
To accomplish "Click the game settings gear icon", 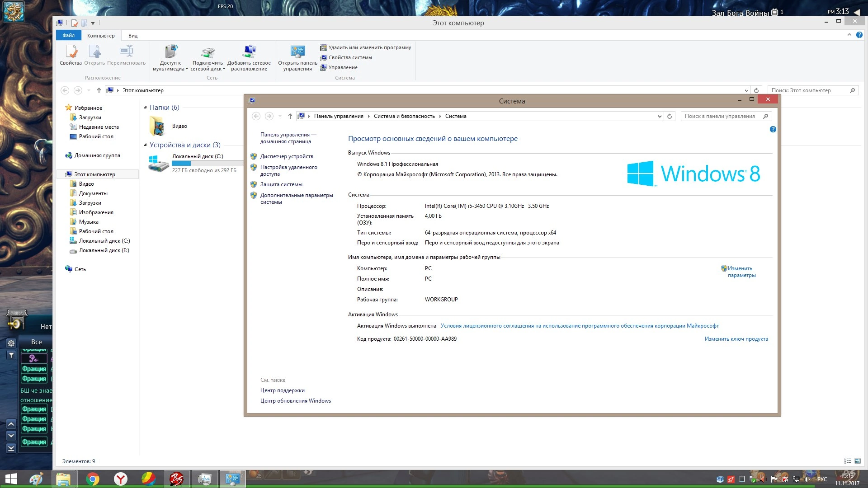I will tap(11, 343).
